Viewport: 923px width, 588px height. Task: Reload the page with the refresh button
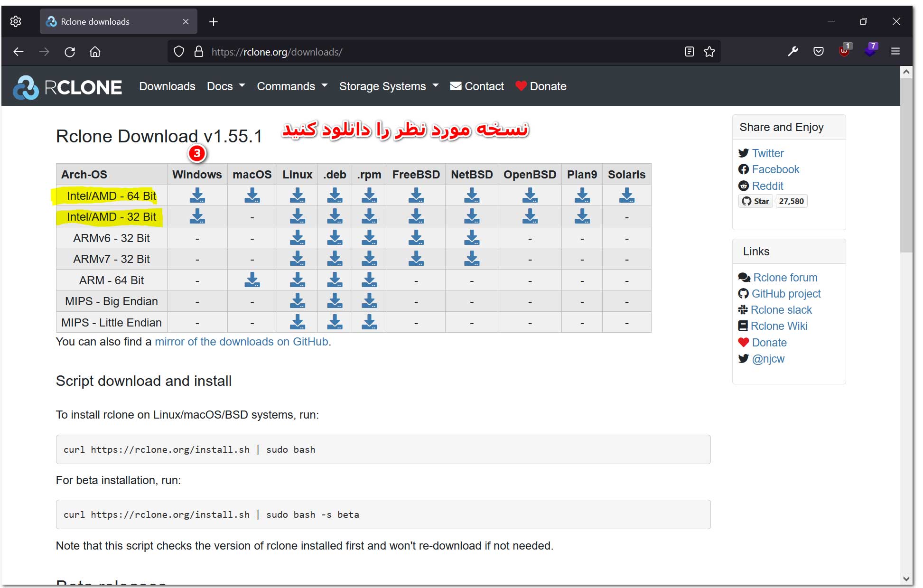[x=70, y=52]
